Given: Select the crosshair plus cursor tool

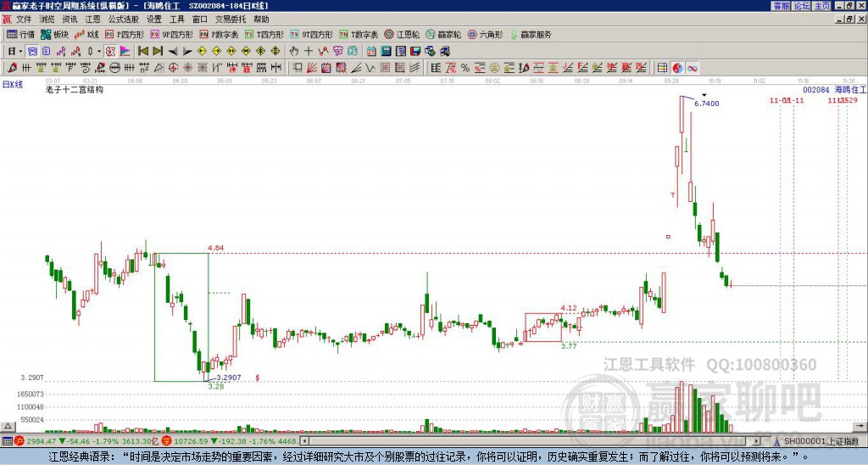Looking at the screenshot, I should (309, 52).
